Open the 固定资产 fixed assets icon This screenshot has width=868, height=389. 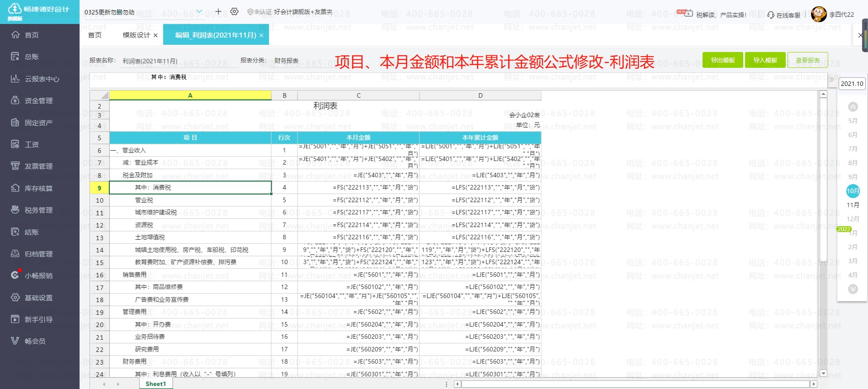coord(15,123)
